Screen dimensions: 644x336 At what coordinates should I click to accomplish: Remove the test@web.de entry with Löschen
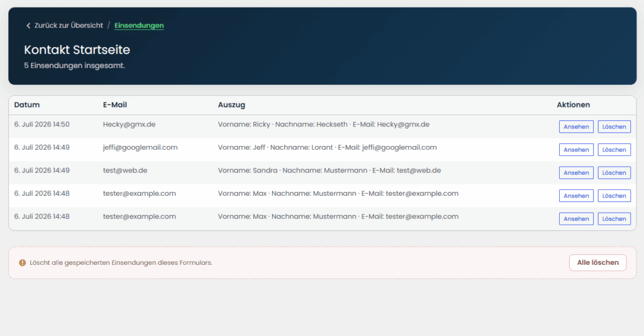click(614, 172)
